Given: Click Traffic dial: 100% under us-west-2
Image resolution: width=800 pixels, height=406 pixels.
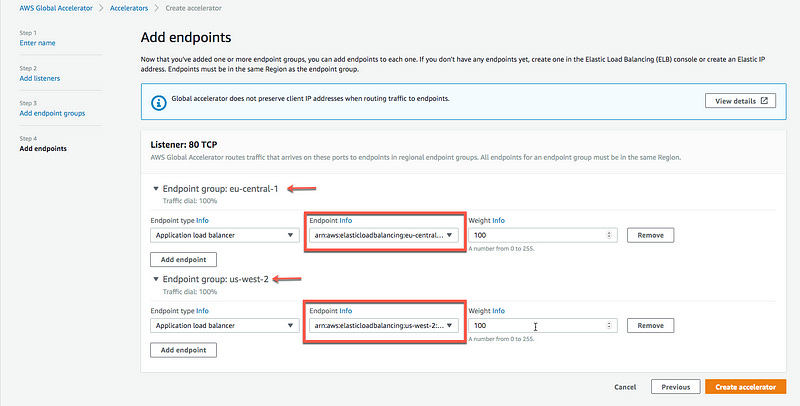Looking at the screenshot, I should 190,292.
